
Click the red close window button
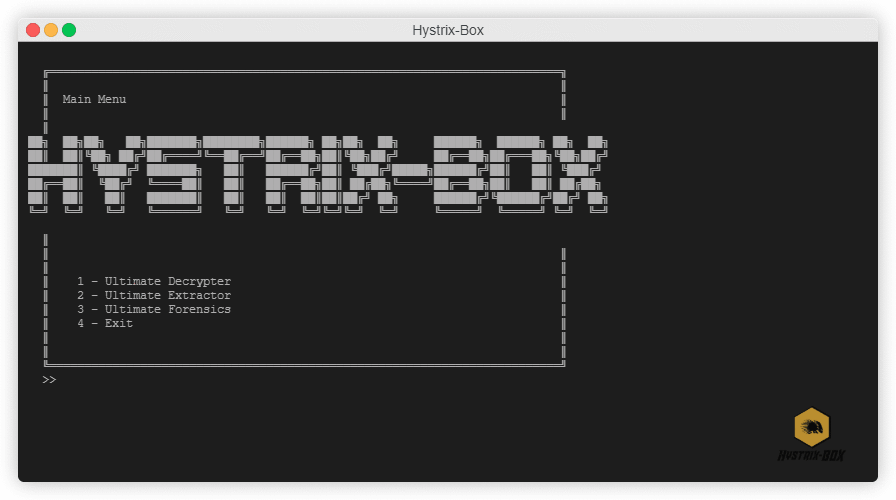pos(33,30)
